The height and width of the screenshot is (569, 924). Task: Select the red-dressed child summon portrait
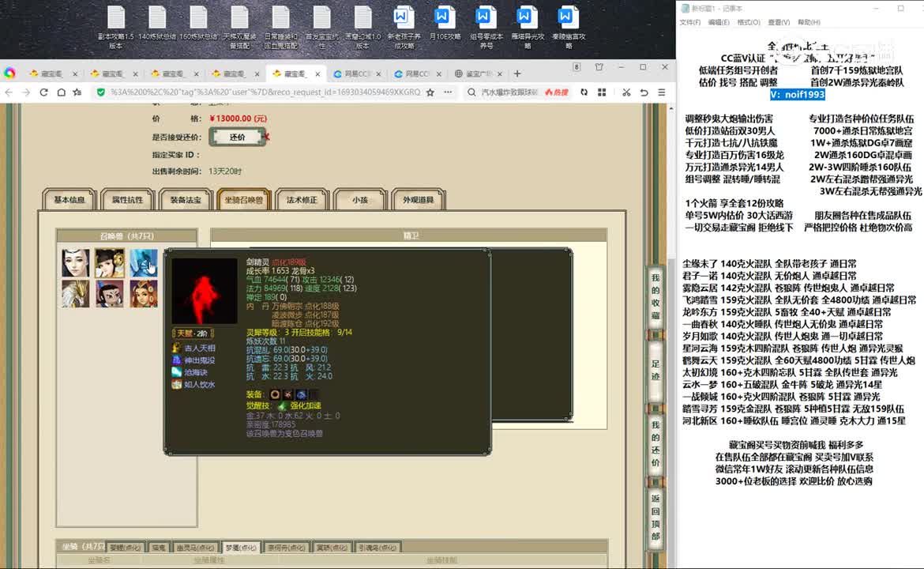[x=110, y=293]
